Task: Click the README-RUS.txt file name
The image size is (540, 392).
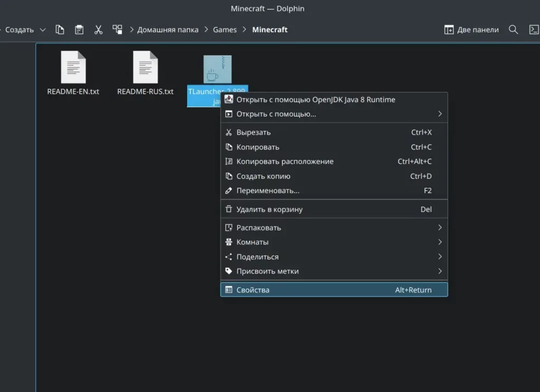Action: coord(146,92)
